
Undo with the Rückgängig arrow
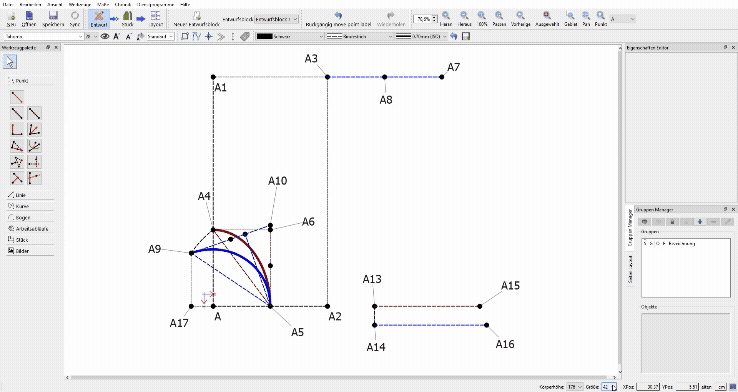pyautogui.click(x=338, y=18)
